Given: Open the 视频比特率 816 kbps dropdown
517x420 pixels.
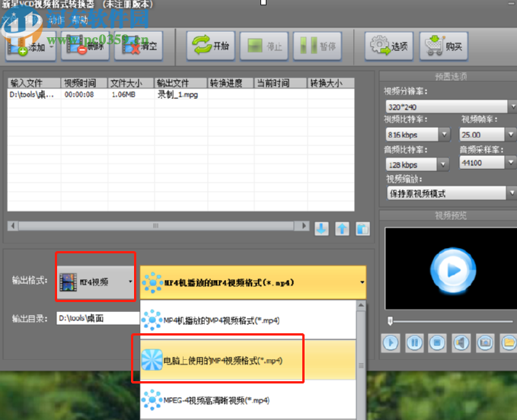Looking at the screenshot, I should point(444,135).
